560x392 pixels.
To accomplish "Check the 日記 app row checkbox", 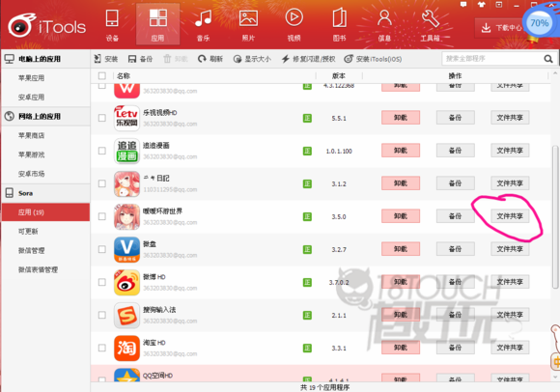I will (102, 183).
